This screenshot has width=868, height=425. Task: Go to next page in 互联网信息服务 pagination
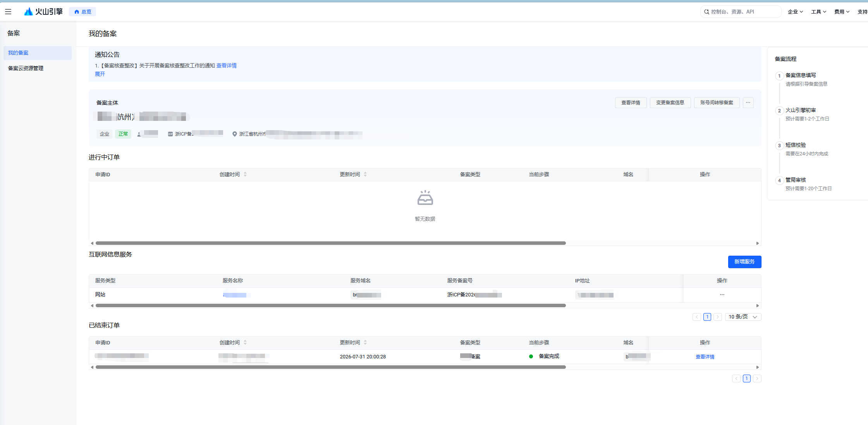click(718, 317)
